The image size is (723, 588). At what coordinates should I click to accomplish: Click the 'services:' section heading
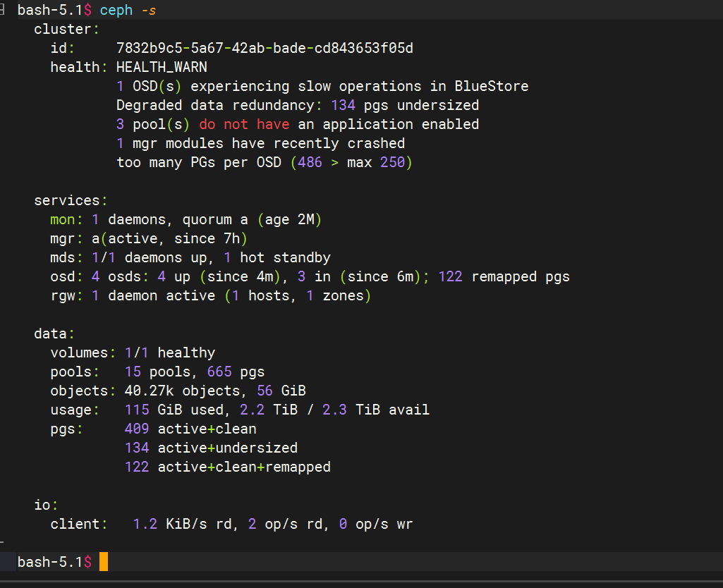point(71,200)
